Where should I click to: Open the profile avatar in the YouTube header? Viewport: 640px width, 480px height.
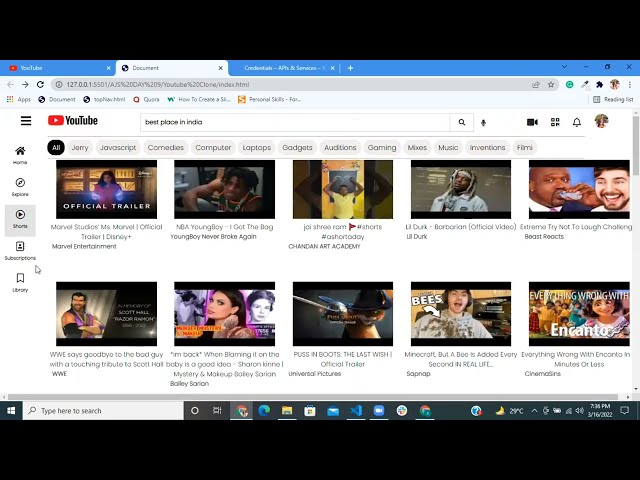pos(601,121)
